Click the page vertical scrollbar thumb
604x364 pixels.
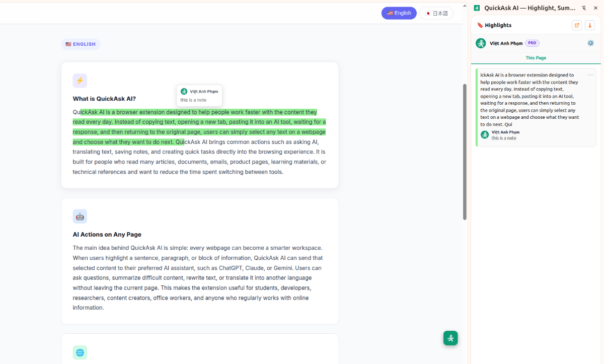[465, 151]
